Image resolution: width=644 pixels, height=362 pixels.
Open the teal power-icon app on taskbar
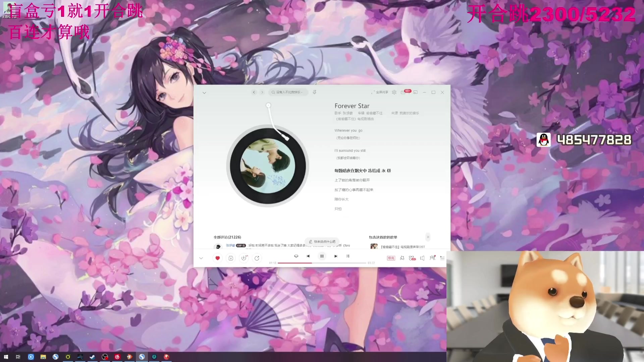click(x=154, y=357)
